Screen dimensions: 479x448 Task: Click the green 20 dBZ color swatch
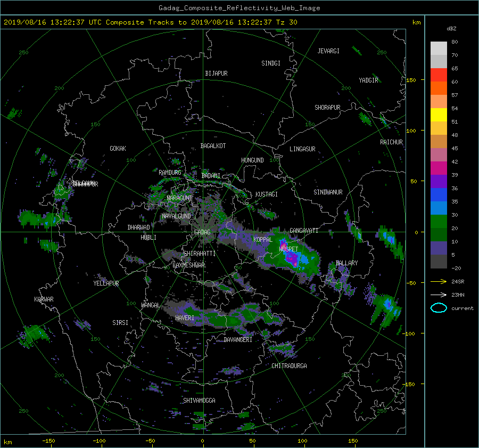pos(439,221)
